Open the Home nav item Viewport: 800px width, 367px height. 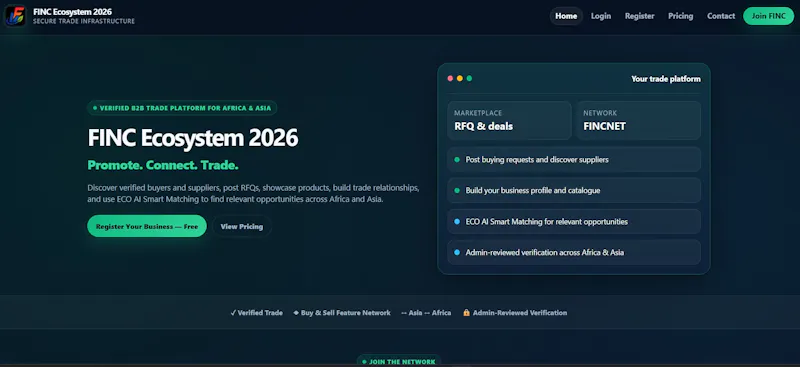[566, 16]
